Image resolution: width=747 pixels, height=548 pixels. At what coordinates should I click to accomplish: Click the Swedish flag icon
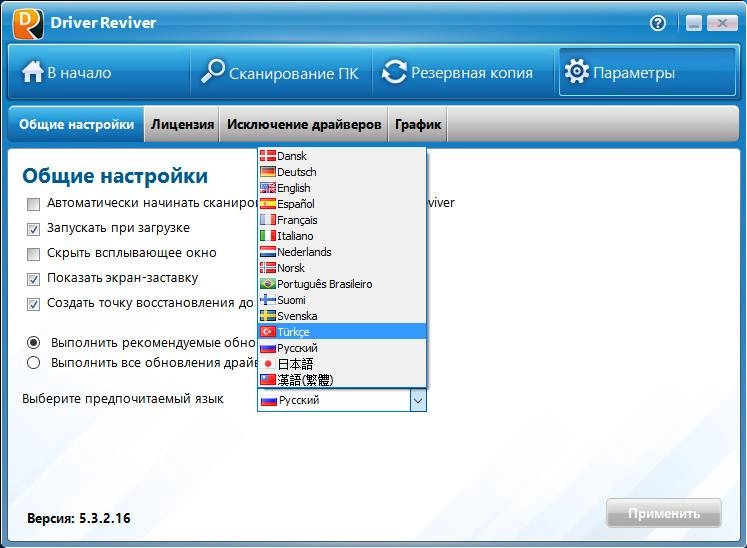(268, 316)
